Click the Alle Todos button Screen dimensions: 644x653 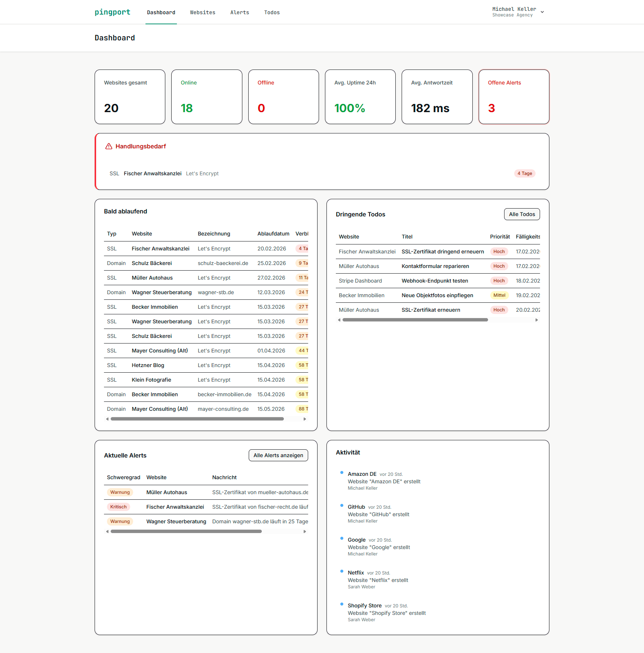pos(522,214)
